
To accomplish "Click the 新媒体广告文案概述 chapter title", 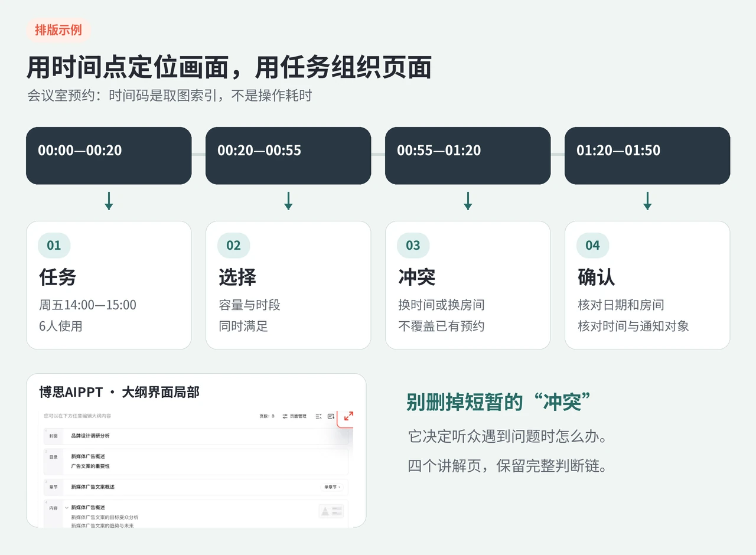I will pyautogui.click(x=93, y=487).
